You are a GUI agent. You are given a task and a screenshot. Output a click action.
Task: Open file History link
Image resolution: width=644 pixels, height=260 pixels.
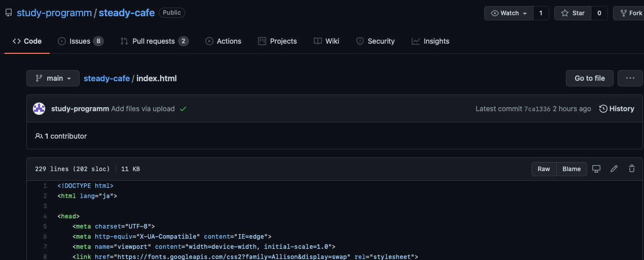(617, 109)
